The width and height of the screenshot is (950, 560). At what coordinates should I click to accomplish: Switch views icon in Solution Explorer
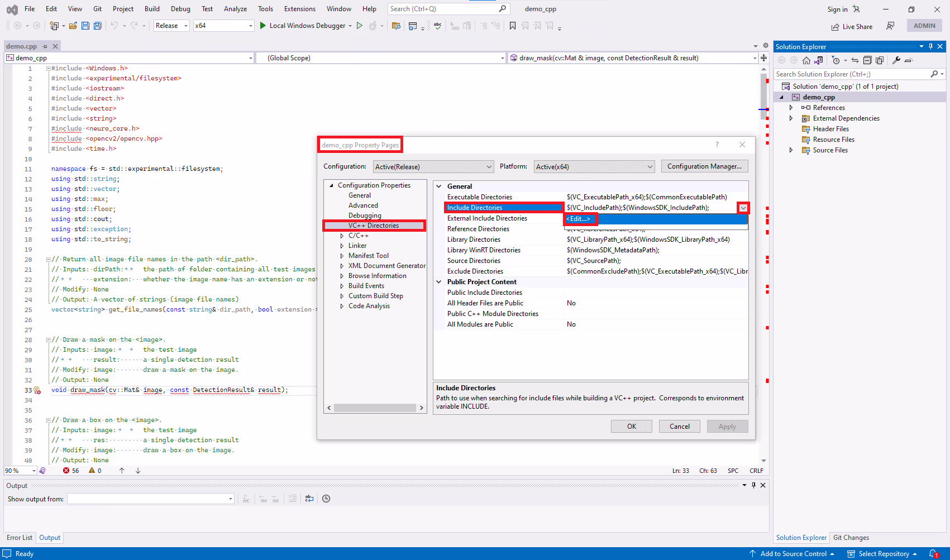[819, 60]
